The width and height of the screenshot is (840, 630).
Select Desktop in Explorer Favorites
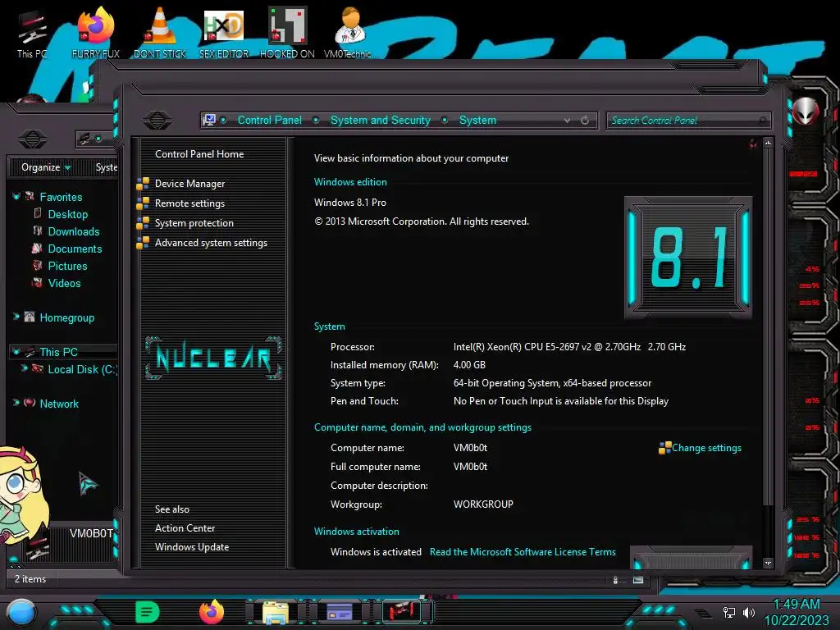click(x=67, y=214)
